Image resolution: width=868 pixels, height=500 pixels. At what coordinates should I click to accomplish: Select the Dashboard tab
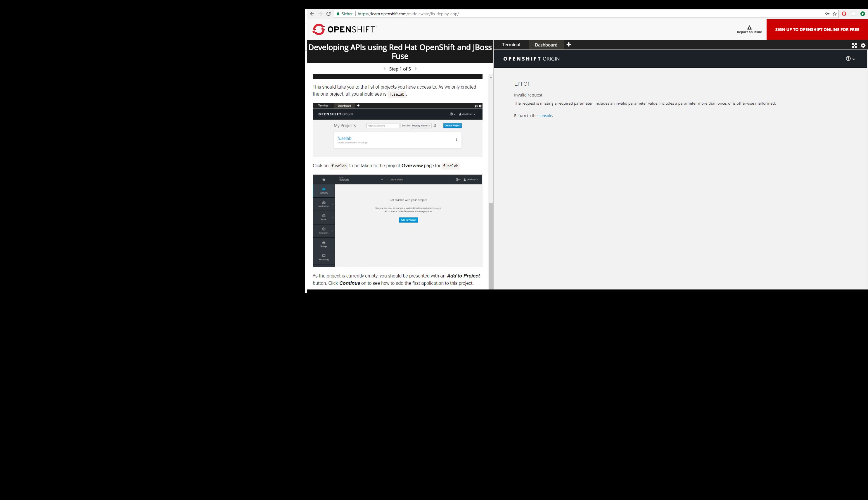[546, 45]
